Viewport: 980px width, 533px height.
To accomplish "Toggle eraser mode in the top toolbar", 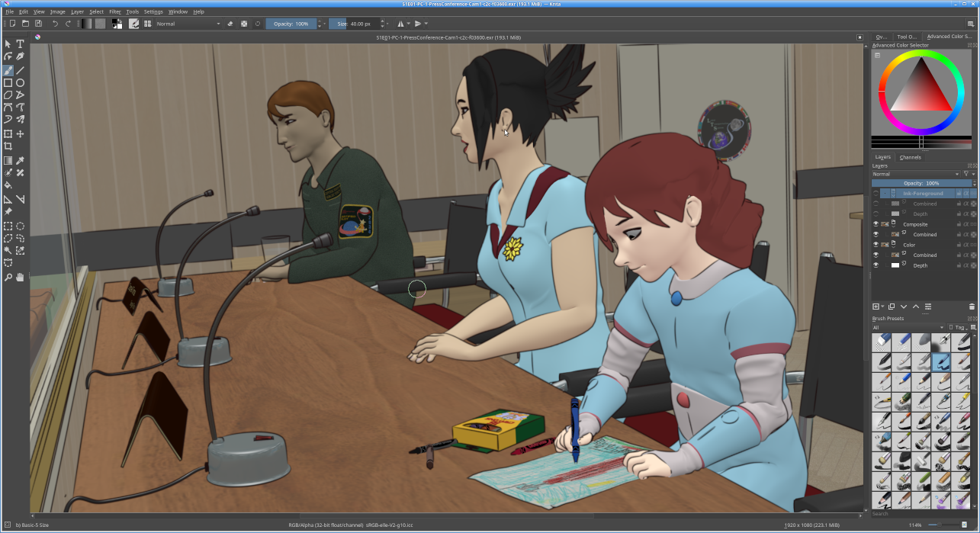I will [230, 24].
